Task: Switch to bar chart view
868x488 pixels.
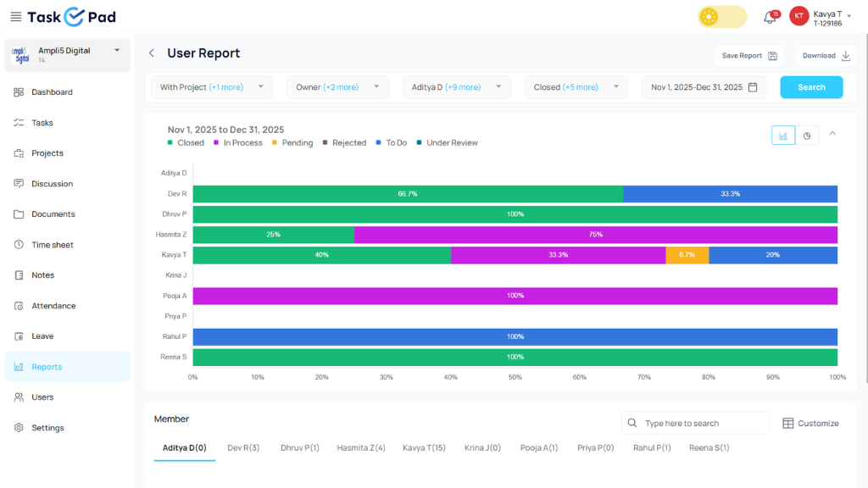Action: pos(783,136)
